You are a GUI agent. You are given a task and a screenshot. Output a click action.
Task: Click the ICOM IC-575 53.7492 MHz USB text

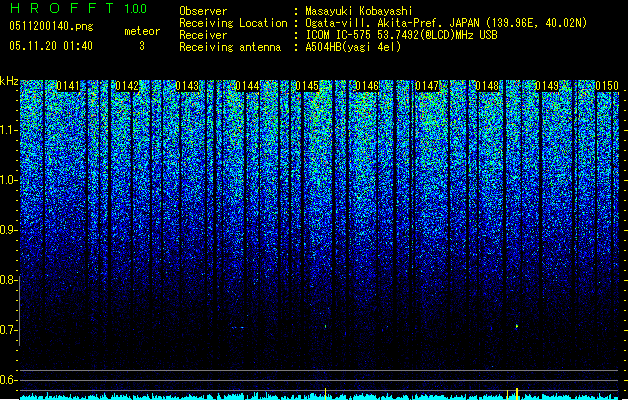[x=401, y=35]
